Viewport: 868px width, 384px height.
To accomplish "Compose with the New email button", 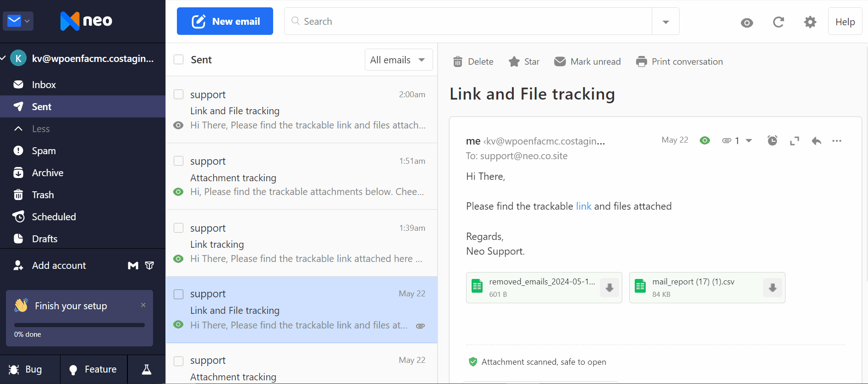I will [x=225, y=21].
